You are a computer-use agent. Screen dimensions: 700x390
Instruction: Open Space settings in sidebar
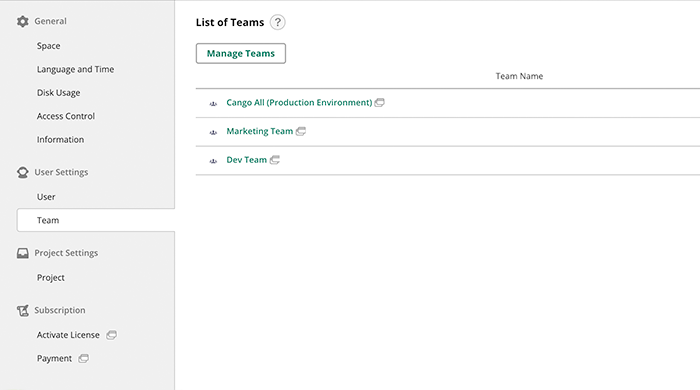pyautogui.click(x=48, y=46)
